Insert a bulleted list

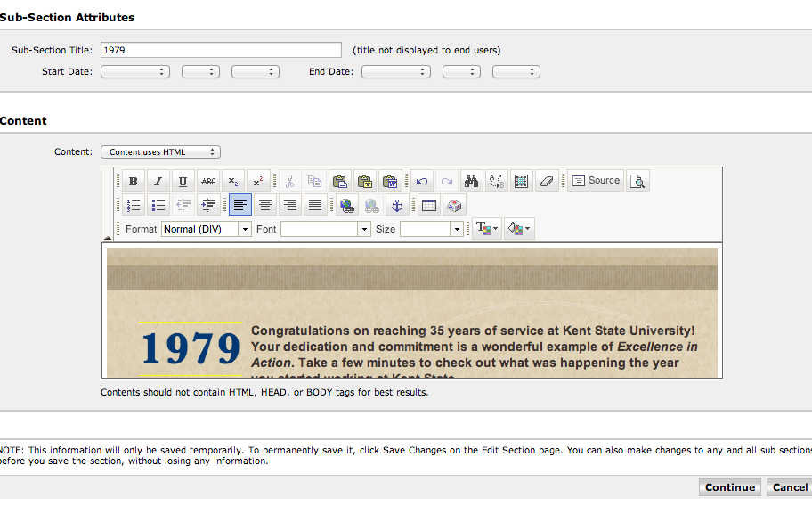(x=158, y=206)
